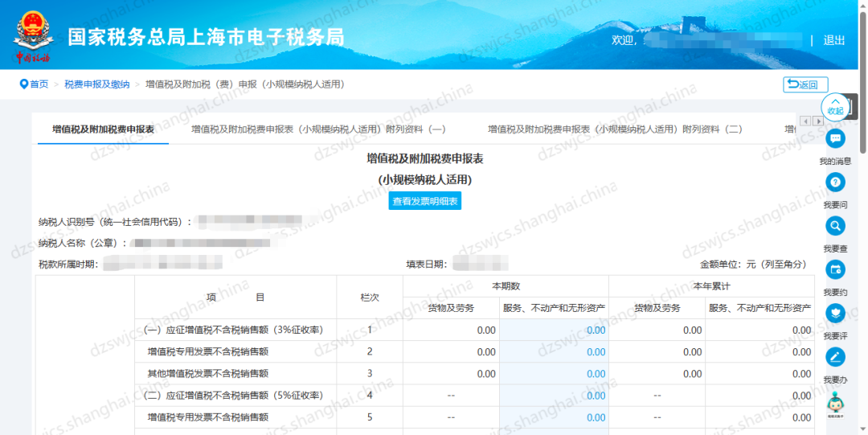This screenshot has width=868, height=435.
Task: Open the 我要约 appointment icon
Action: tap(835, 269)
